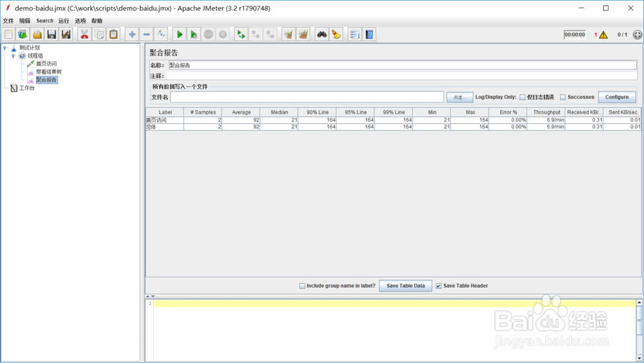The image size is (644, 363).
Task: Open the 帮助 menu
Action: [x=97, y=21]
